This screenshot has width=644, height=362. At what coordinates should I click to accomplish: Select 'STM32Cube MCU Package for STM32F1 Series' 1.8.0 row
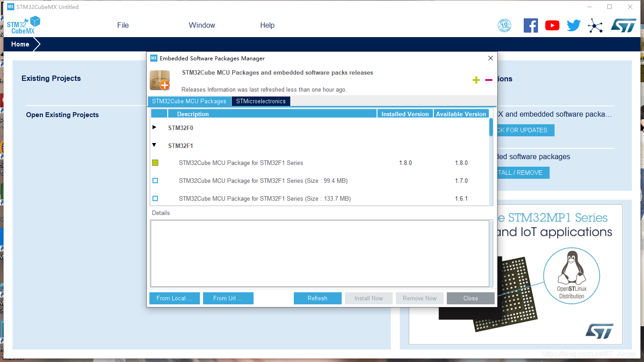(320, 163)
